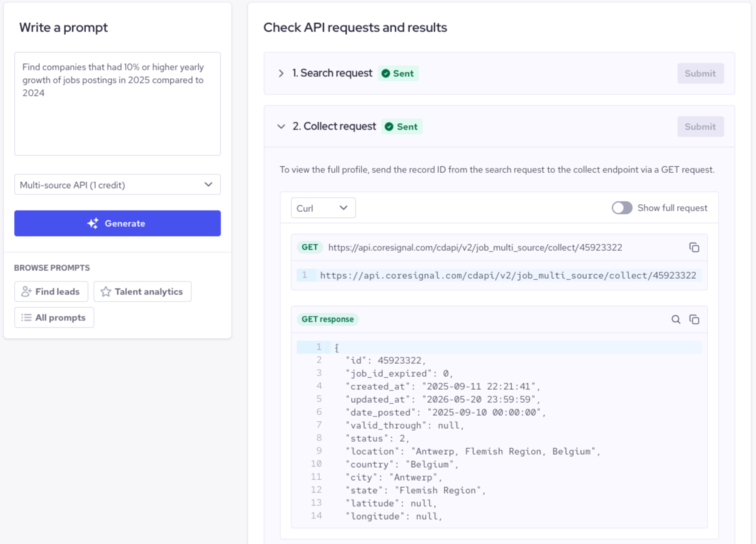Submit the Search request

[x=700, y=73]
